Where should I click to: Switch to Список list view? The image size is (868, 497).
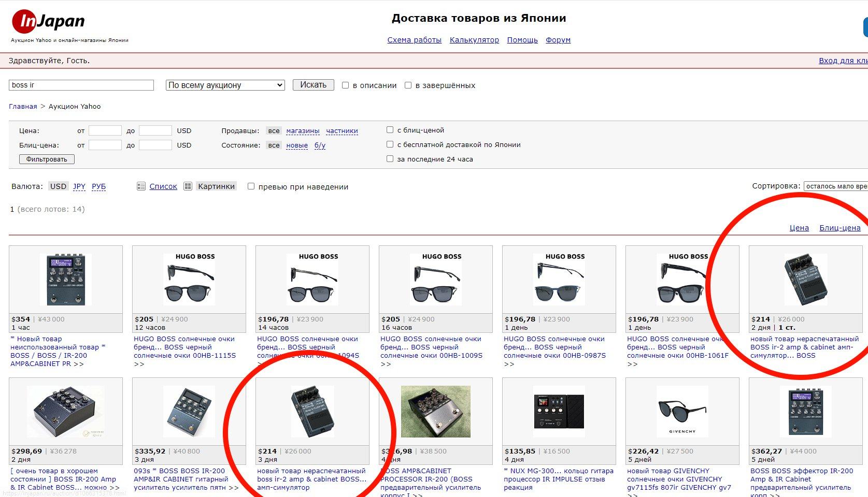tap(163, 186)
